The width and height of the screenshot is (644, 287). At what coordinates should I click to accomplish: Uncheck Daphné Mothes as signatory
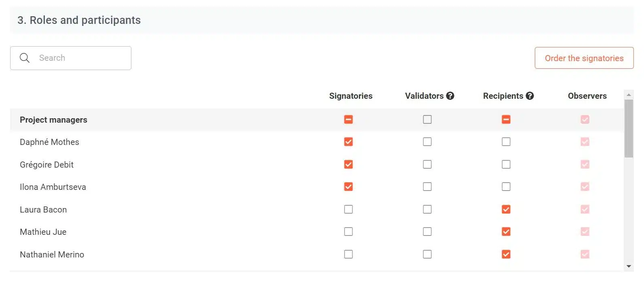(x=348, y=142)
